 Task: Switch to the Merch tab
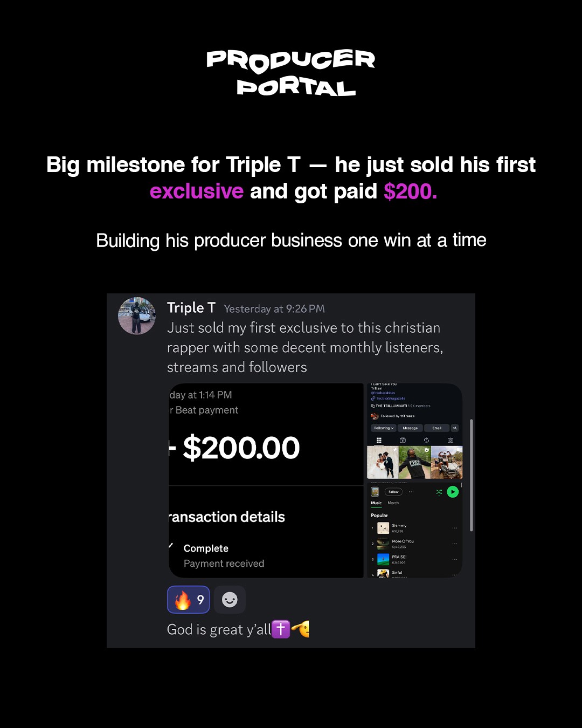coord(393,503)
